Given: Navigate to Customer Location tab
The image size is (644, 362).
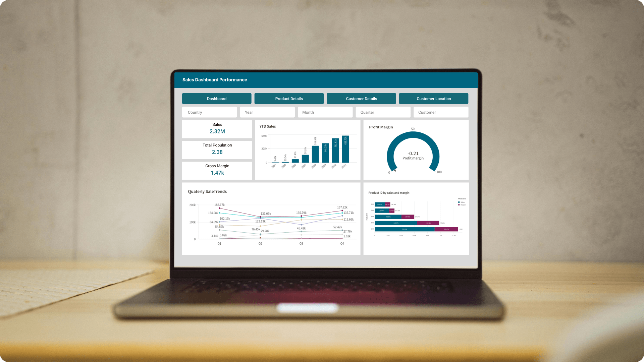Looking at the screenshot, I should [433, 98].
